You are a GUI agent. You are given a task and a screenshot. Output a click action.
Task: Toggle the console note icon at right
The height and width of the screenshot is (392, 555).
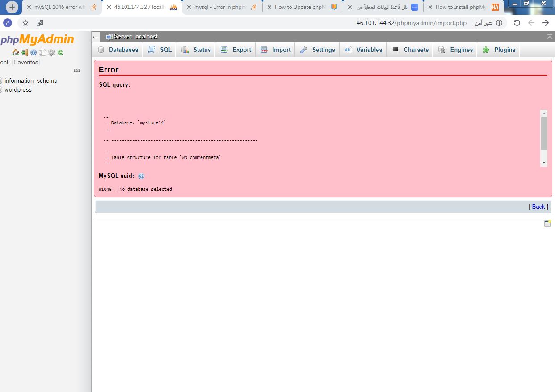click(x=547, y=223)
